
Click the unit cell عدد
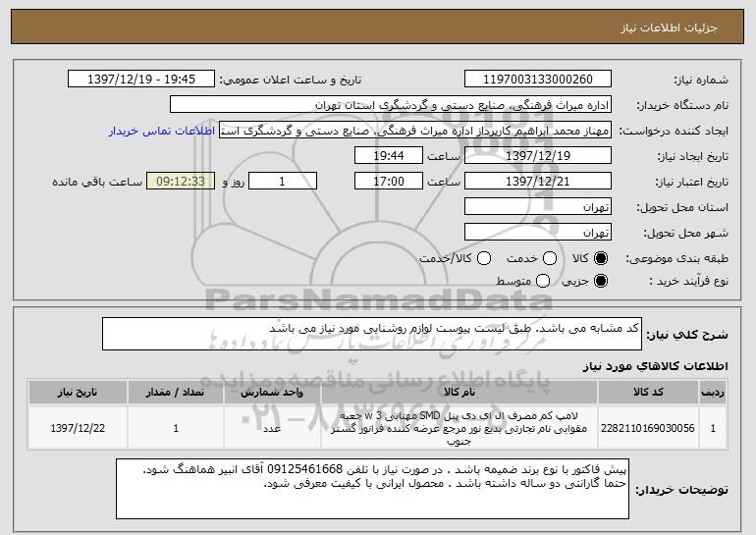272,428
